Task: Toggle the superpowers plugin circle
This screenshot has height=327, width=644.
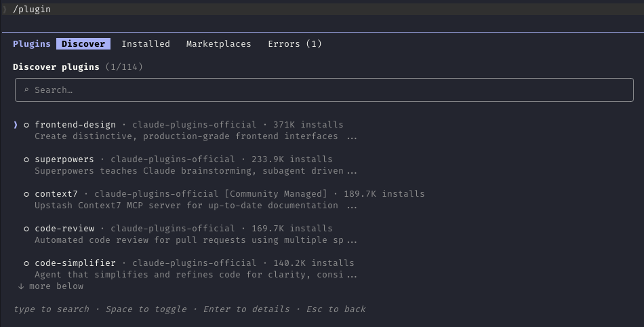Action: tap(26, 159)
